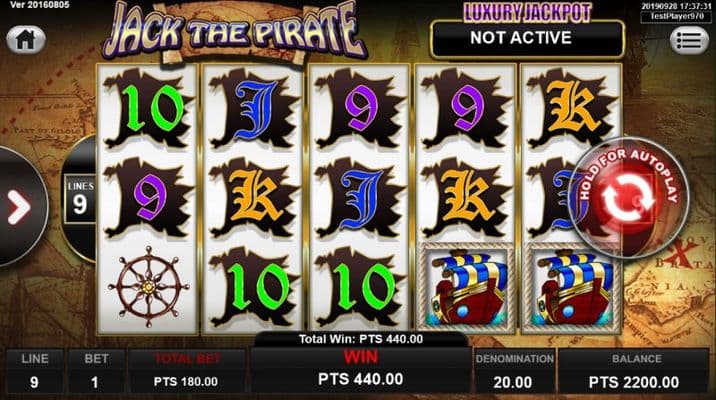Screen dimensions: 716x400
Task: Spin the reels with the red button
Action: click(x=630, y=198)
